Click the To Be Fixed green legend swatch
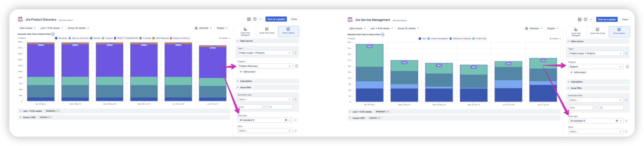The image size is (644, 146). (x=473, y=39)
